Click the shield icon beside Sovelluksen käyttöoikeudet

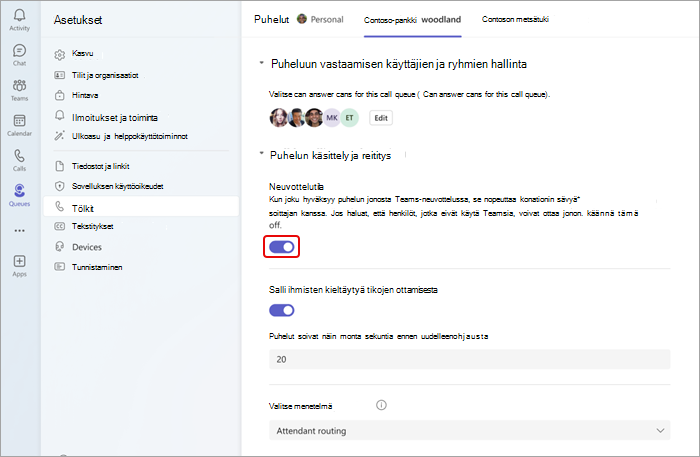point(59,186)
